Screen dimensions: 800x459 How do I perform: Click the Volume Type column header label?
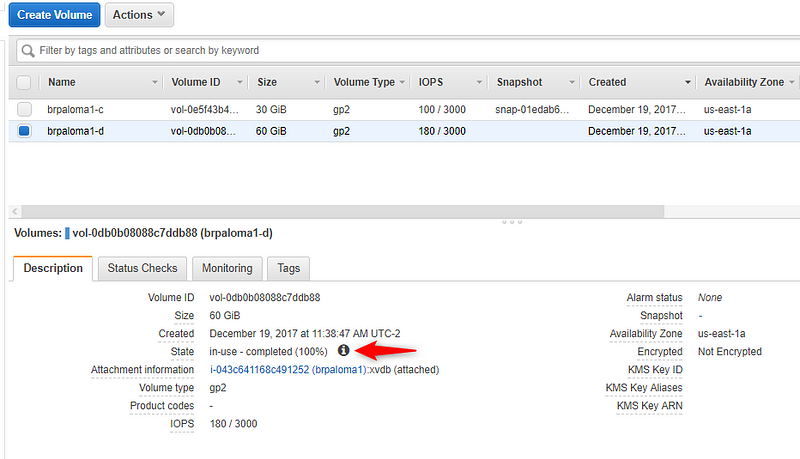pyautogui.click(x=364, y=82)
